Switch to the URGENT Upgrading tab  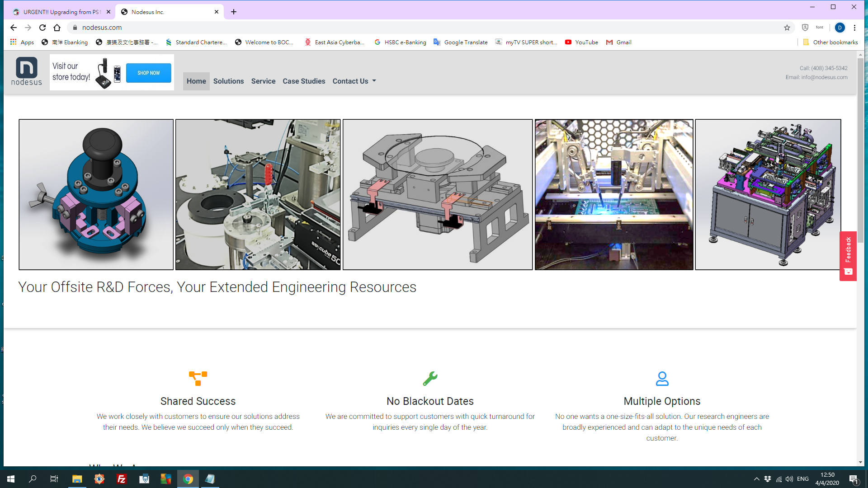(61, 12)
